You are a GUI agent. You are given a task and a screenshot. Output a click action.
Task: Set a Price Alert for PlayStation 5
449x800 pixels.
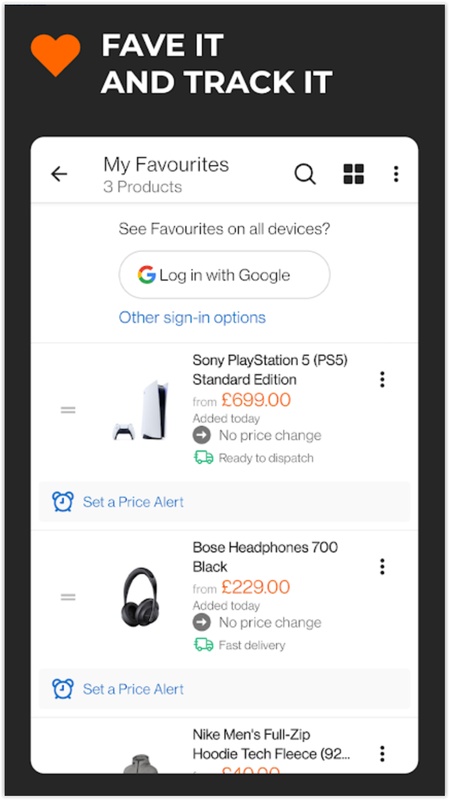click(x=224, y=502)
